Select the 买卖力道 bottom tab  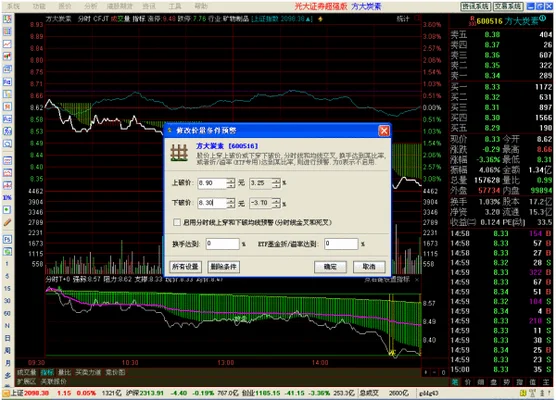[88, 372]
